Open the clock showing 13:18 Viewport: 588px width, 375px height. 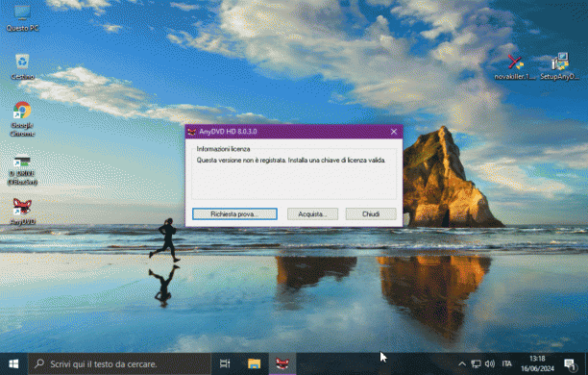click(537, 363)
